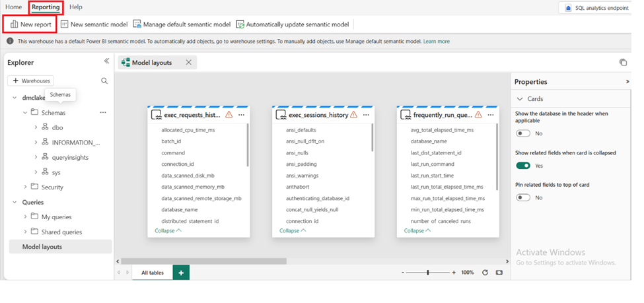Expand the queryinsights schema chevron
Image resolution: width=644 pixels, height=303 pixels.
point(36,157)
